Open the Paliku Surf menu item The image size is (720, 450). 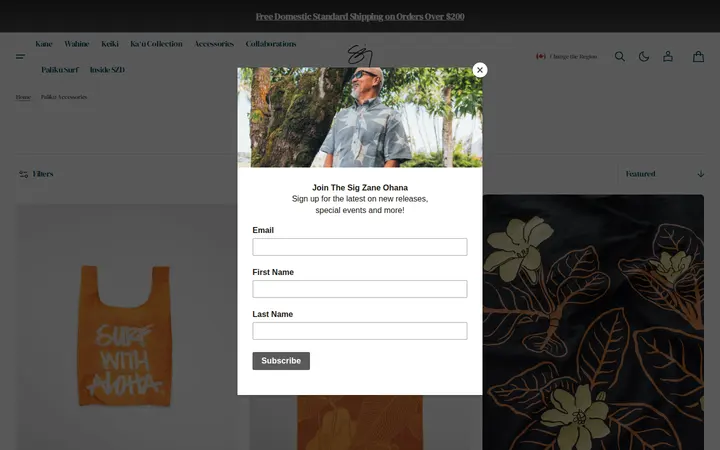point(60,70)
